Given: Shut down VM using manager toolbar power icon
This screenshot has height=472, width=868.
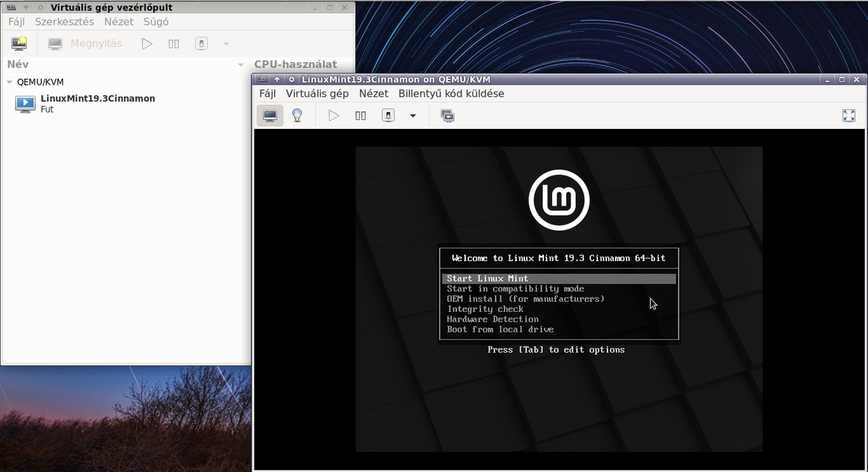Looking at the screenshot, I should click(x=201, y=43).
